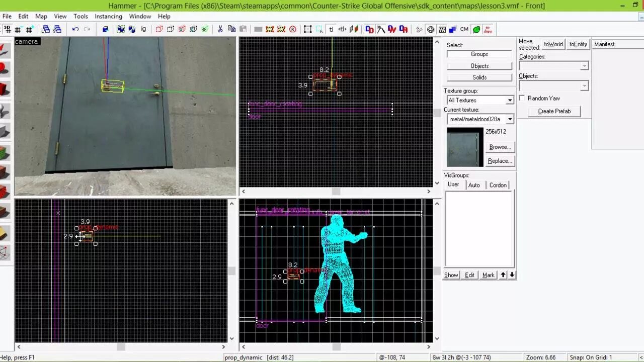Expand the Objects dropdown in the right panel
Viewport: 644px width, 362px height.
click(x=585, y=85)
